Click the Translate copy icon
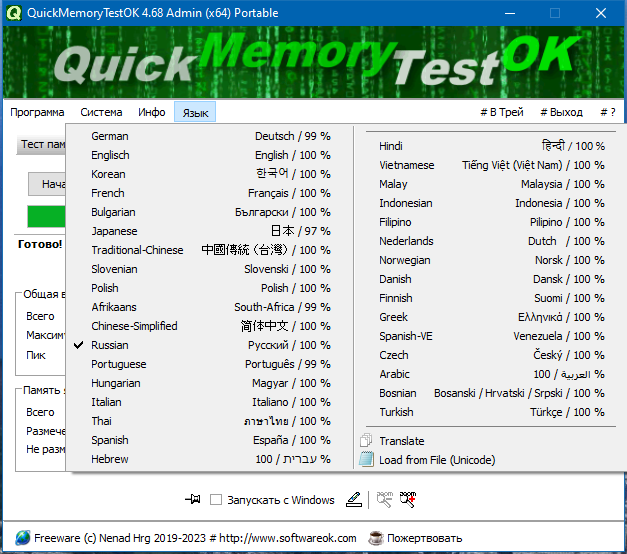The image size is (627, 554). click(x=366, y=440)
